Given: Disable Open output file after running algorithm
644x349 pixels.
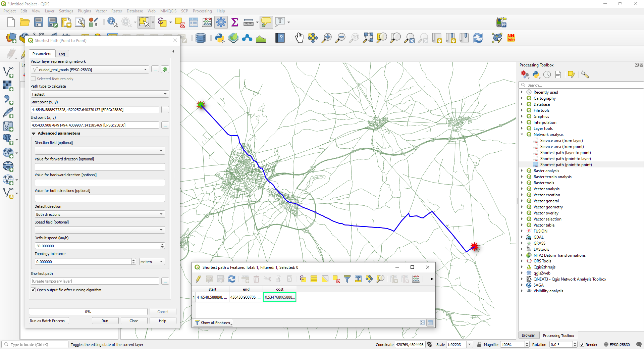Looking at the screenshot, I should (33, 290).
